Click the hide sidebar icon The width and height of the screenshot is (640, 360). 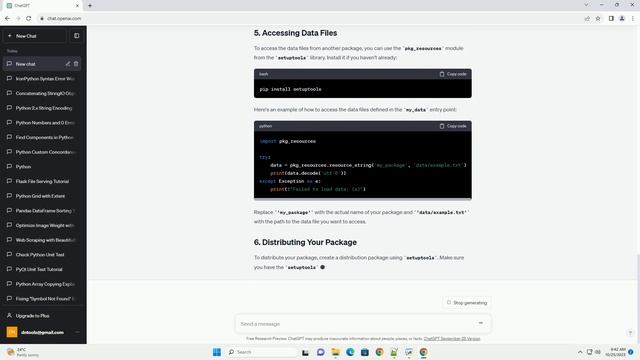click(x=76, y=36)
